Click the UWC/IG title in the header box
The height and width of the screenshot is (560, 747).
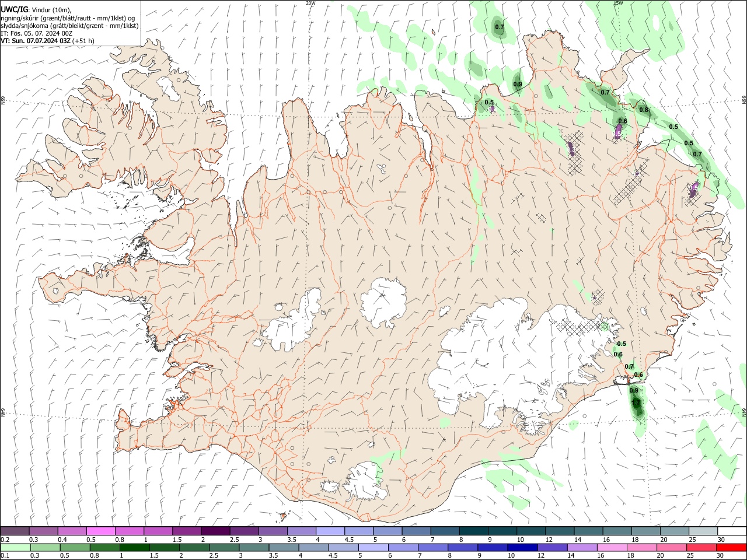click(x=14, y=10)
